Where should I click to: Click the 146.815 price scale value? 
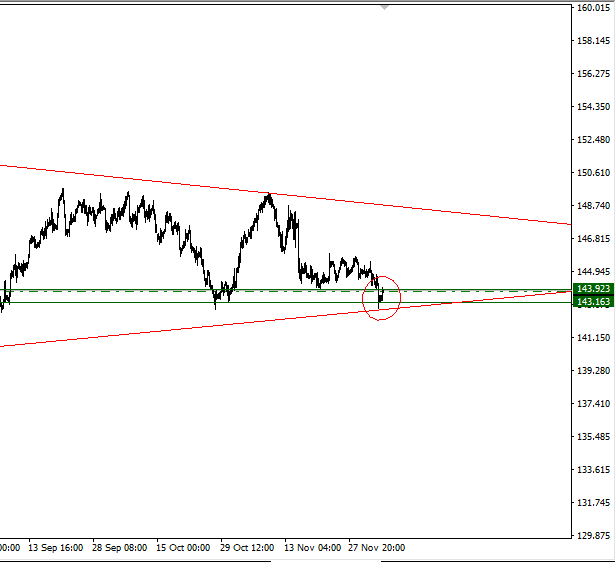coord(593,238)
